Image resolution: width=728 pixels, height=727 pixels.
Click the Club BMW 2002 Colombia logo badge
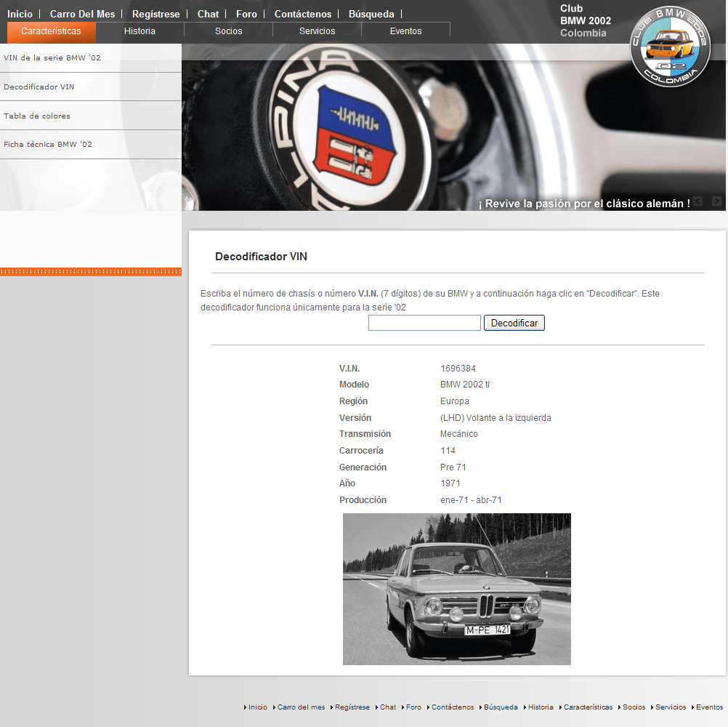point(670,46)
